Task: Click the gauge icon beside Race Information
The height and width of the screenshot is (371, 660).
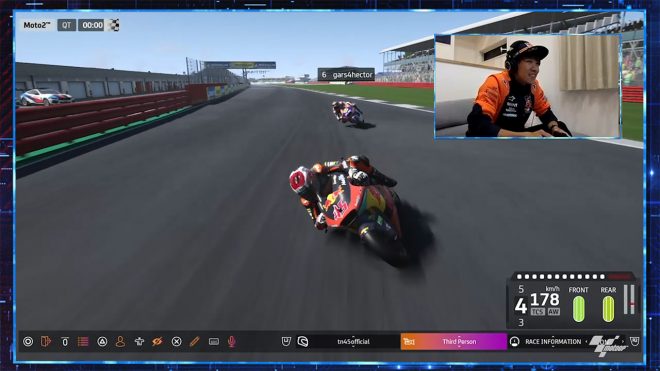Action: click(x=514, y=342)
